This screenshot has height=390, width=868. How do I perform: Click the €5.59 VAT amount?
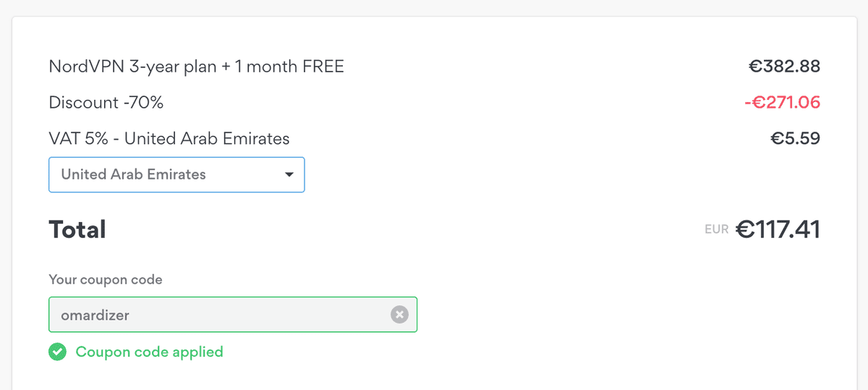coord(795,138)
